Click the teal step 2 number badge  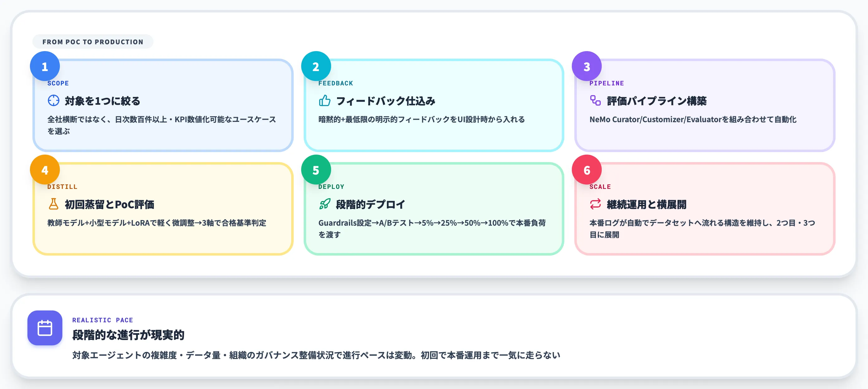coord(316,66)
